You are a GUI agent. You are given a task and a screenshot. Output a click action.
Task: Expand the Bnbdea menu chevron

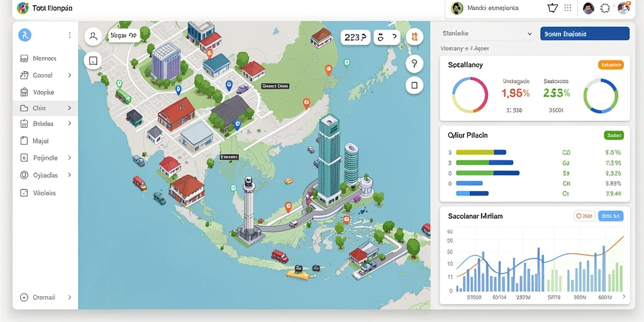pos(69,123)
